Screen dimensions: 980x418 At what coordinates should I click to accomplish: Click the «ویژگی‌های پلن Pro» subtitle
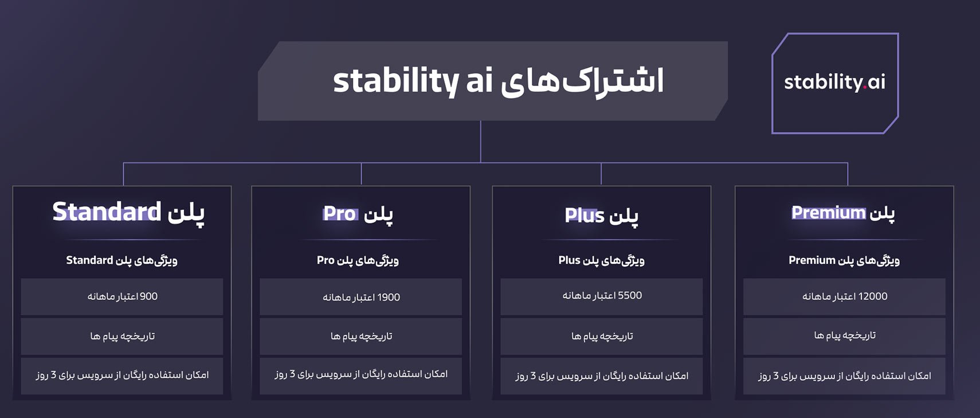(x=358, y=260)
